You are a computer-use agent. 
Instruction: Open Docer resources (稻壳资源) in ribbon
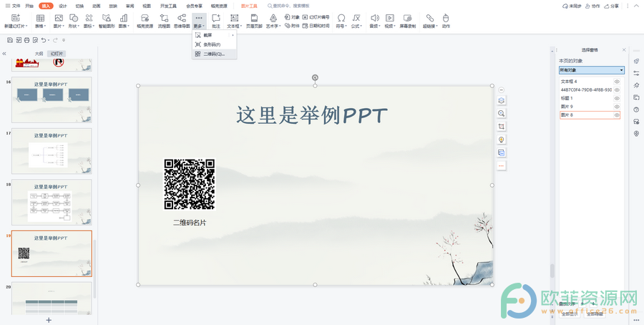(145, 21)
